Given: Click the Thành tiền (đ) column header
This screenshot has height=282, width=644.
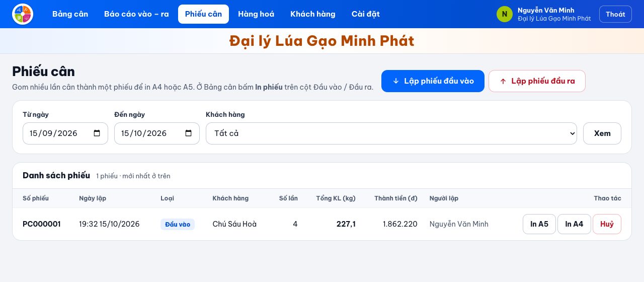Looking at the screenshot, I should pyautogui.click(x=396, y=198).
